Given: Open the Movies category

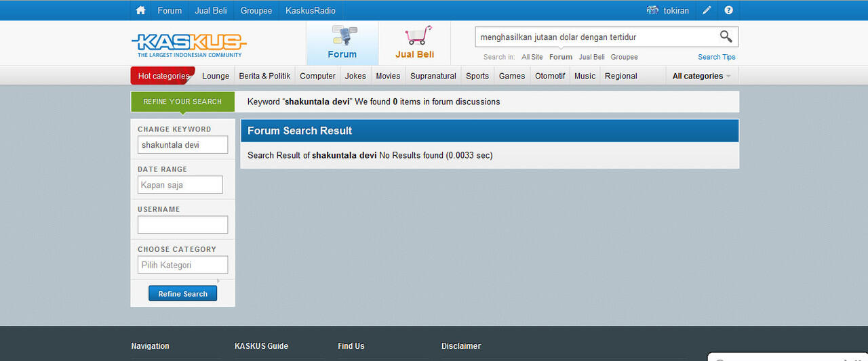Looking at the screenshot, I should (388, 76).
